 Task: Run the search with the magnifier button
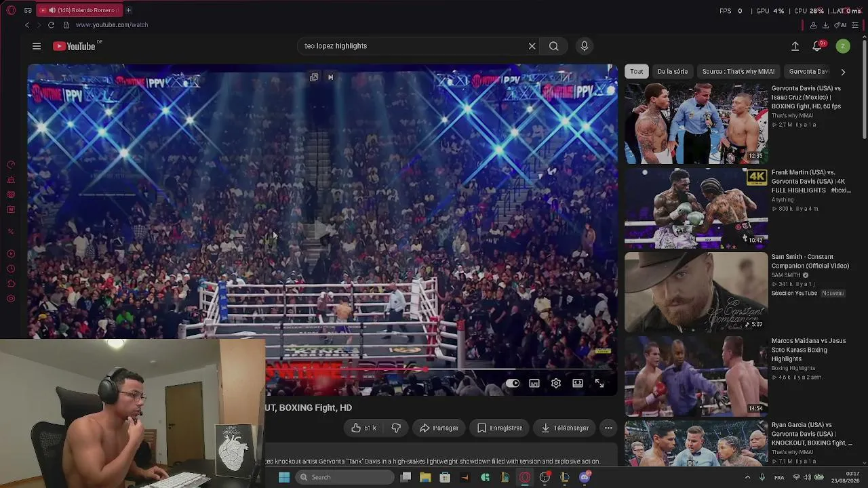click(x=554, y=46)
